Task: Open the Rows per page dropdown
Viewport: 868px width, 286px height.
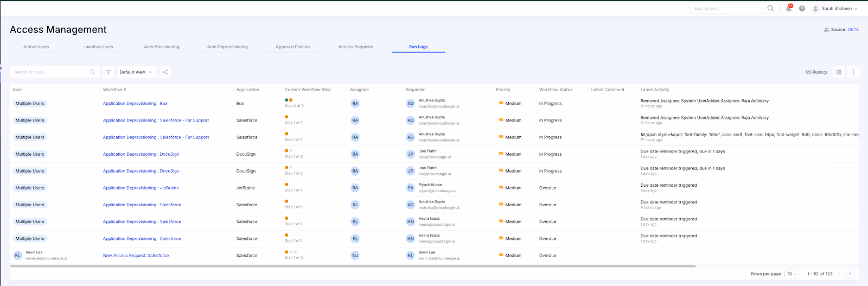Action: click(x=793, y=274)
